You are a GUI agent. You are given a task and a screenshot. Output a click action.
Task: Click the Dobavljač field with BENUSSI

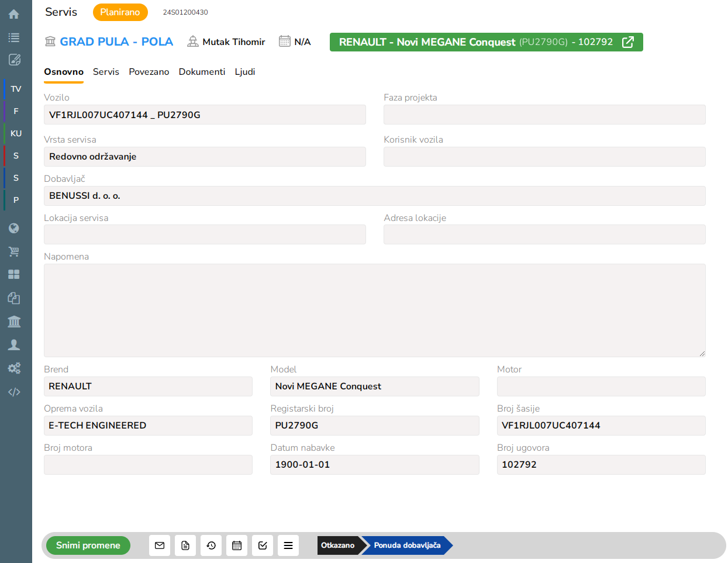click(375, 196)
